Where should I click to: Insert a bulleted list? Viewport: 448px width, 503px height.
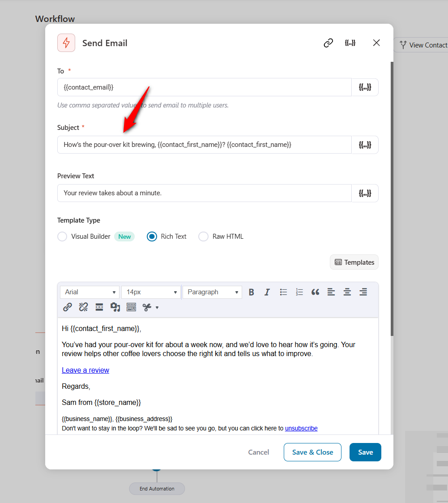tap(283, 292)
